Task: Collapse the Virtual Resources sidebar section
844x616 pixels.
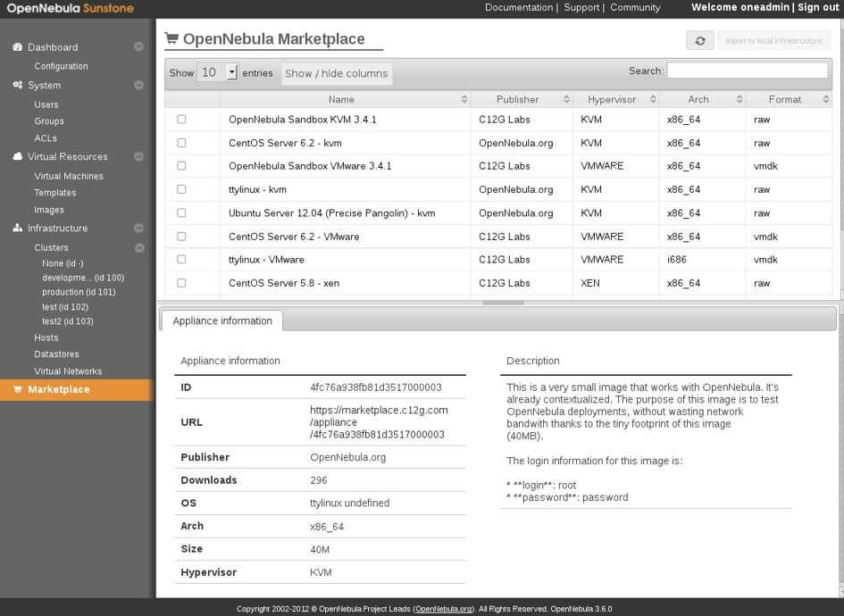Action: 138,156
